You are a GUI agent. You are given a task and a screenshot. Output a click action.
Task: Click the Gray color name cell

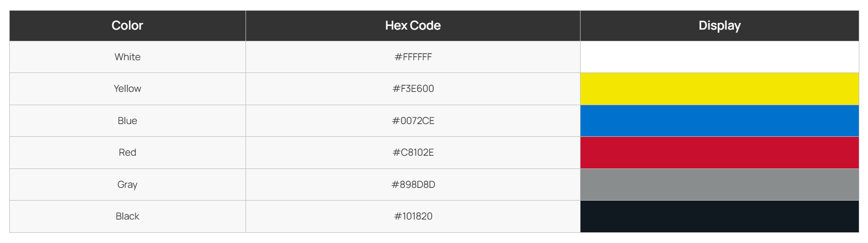pyautogui.click(x=127, y=185)
